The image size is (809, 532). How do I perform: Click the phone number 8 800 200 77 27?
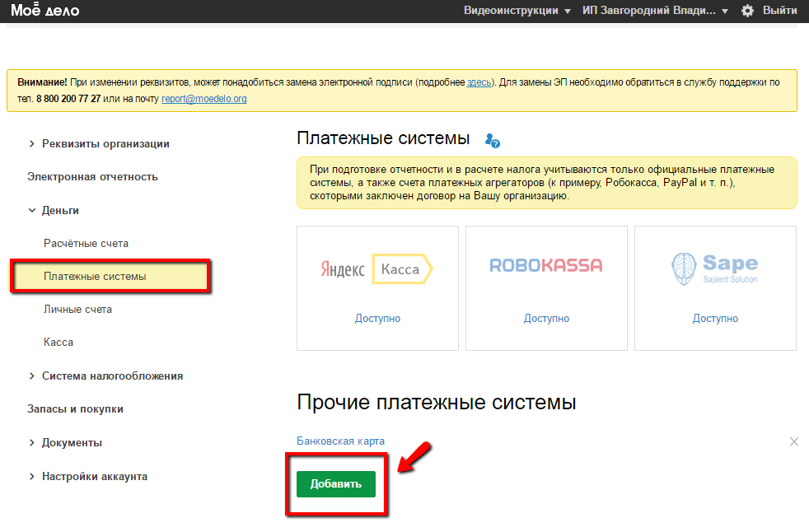[68, 99]
